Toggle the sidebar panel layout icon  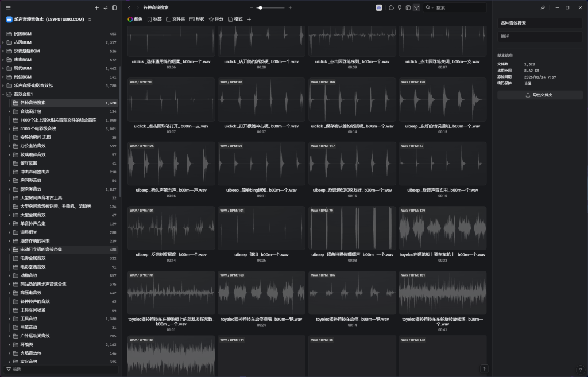[114, 7]
